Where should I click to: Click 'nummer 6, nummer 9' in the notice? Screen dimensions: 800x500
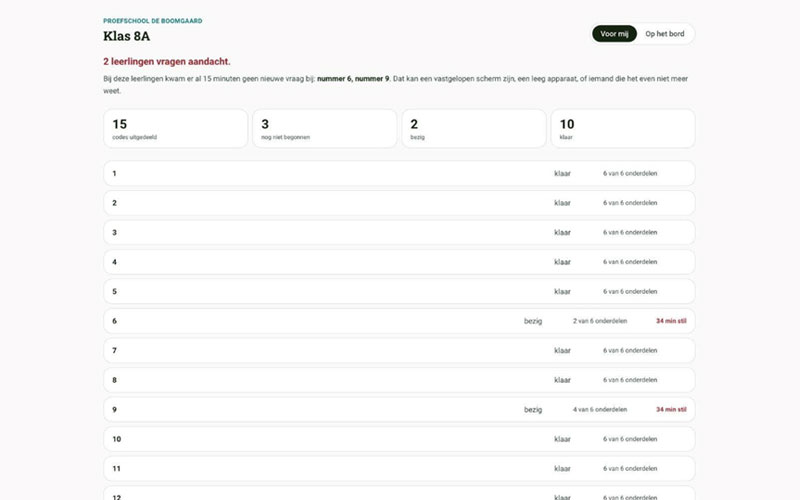(x=353, y=79)
